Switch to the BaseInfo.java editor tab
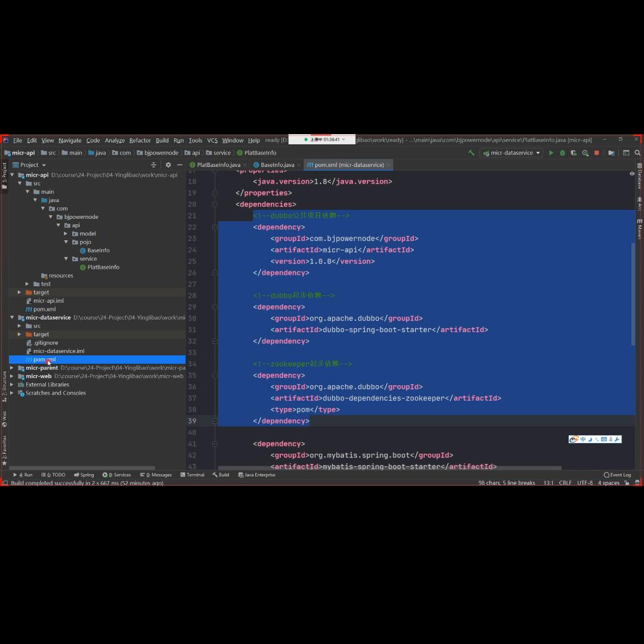The image size is (644, 644). pyautogui.click(x=277, y=165)
